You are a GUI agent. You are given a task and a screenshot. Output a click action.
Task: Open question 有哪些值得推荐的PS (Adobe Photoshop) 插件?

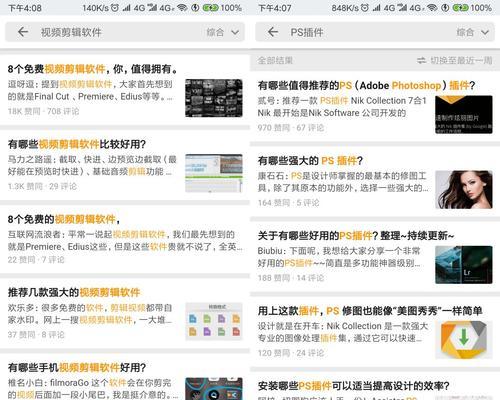click(366, 85)
